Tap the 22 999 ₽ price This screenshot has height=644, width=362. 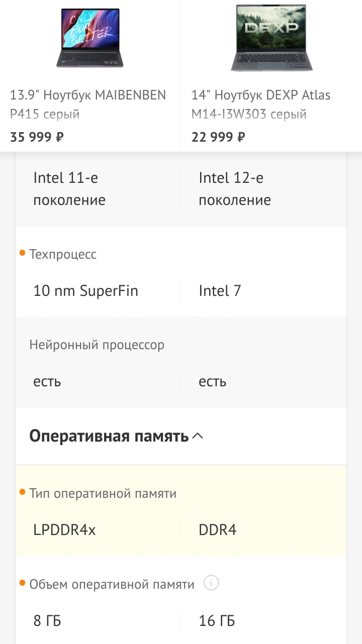coord(218,137)
